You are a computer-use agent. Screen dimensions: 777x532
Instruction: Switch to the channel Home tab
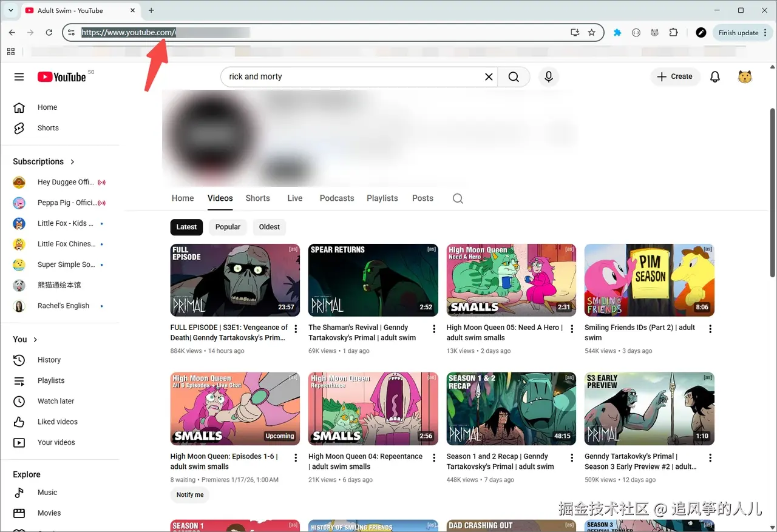[x=183, y=198]
